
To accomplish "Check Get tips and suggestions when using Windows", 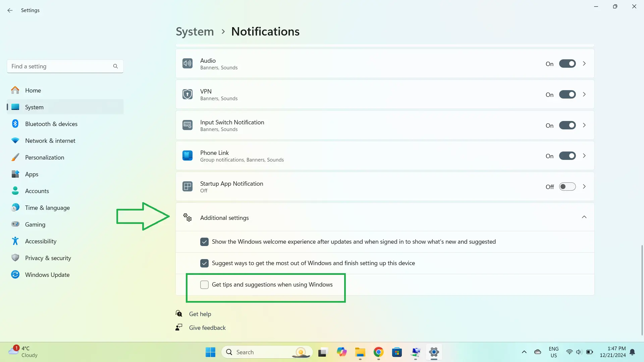I will point(204,285).
